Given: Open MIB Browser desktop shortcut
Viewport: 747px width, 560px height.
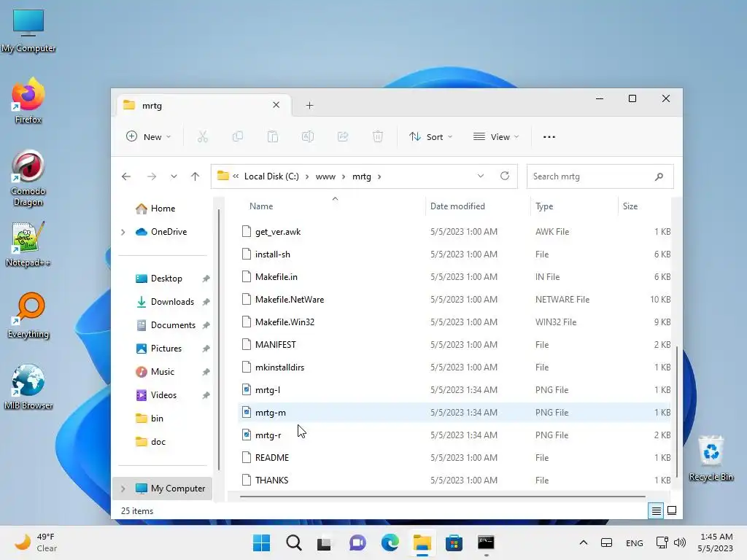Looking at the screenshot, I should (28, 386).
